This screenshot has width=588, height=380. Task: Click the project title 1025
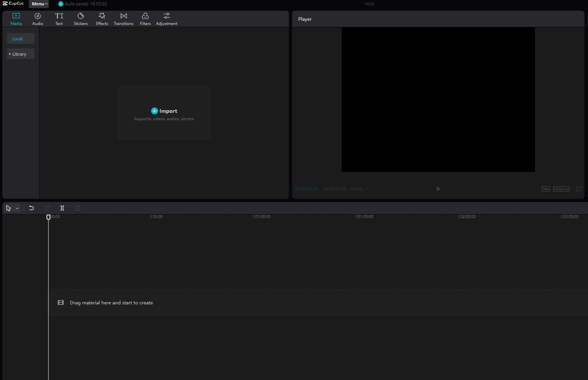click(369, 4)
